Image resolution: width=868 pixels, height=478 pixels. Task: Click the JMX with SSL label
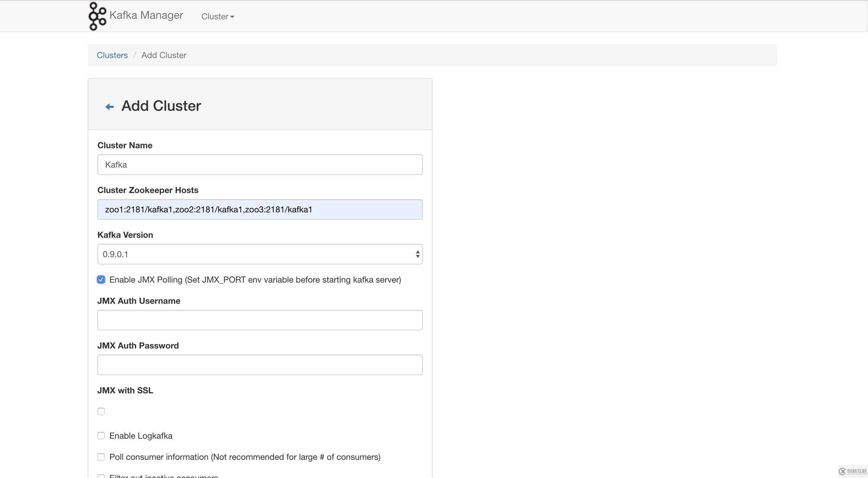125,390
